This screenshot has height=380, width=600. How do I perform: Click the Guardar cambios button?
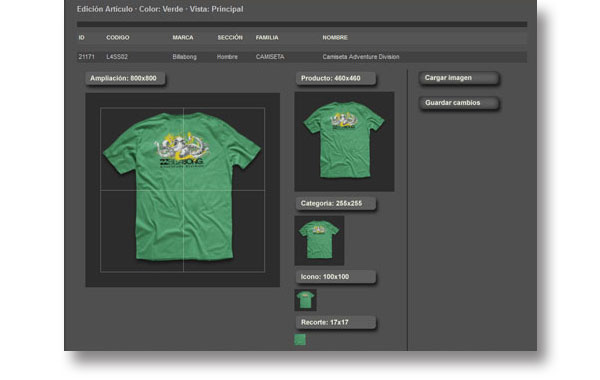pos(459,103)
